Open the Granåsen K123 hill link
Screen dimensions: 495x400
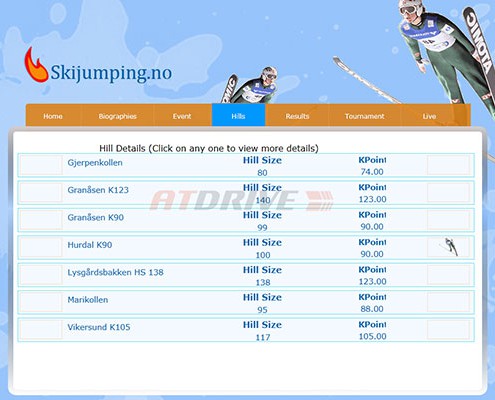click(x=98, y=190)
